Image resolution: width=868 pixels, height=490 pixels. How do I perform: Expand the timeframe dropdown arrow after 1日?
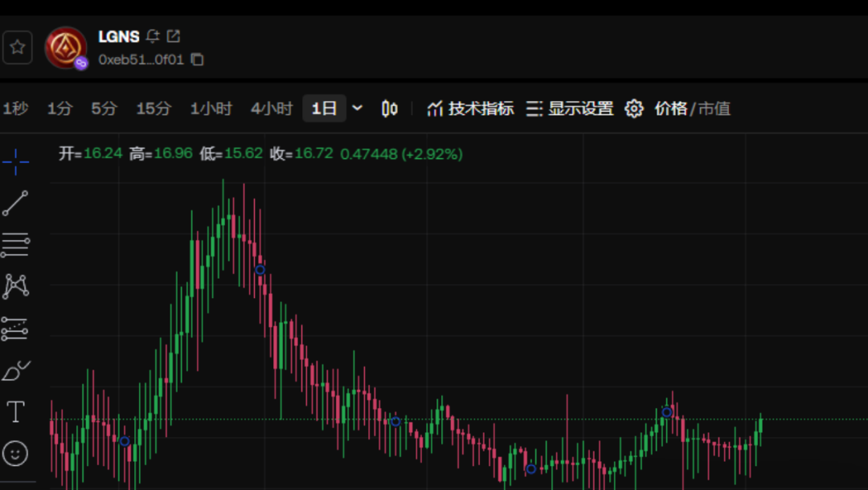(x=358, y=108)
